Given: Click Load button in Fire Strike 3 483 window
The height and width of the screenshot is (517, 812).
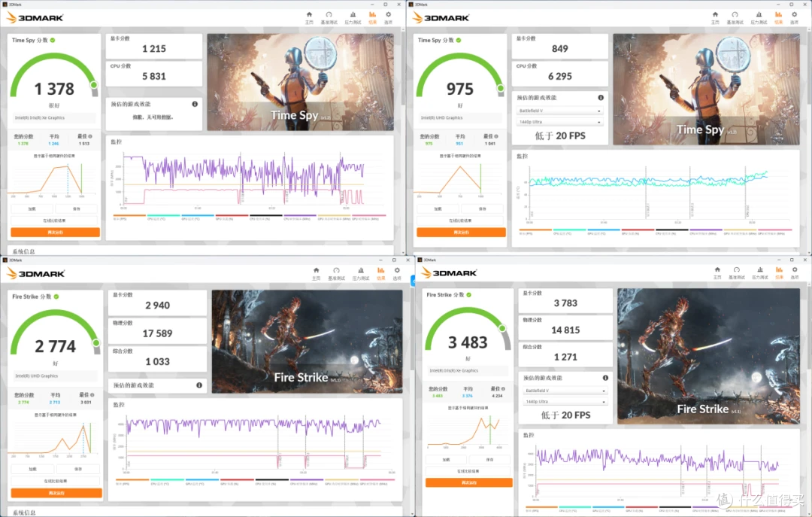Looking at the screenshot, I should [x=446, y=460].
